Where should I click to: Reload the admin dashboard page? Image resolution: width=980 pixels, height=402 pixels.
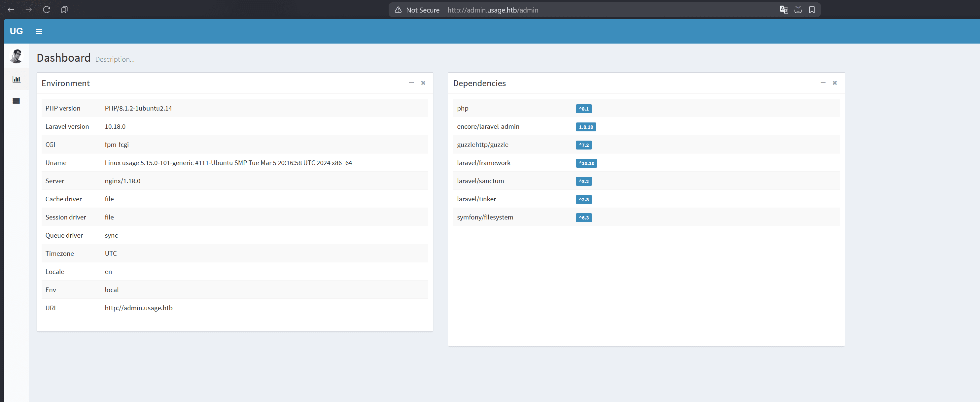click(x=47, y=10)
